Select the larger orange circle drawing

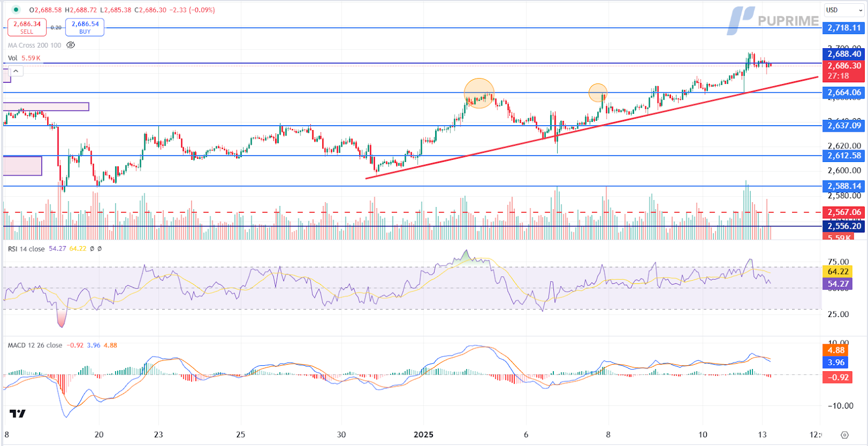click(479, 93)
